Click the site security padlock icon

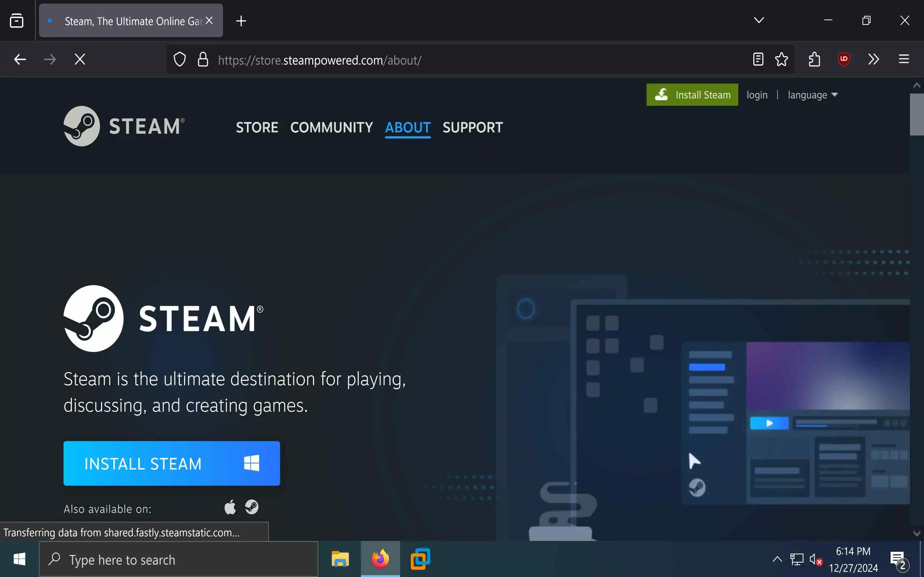[x=203, y=60]
